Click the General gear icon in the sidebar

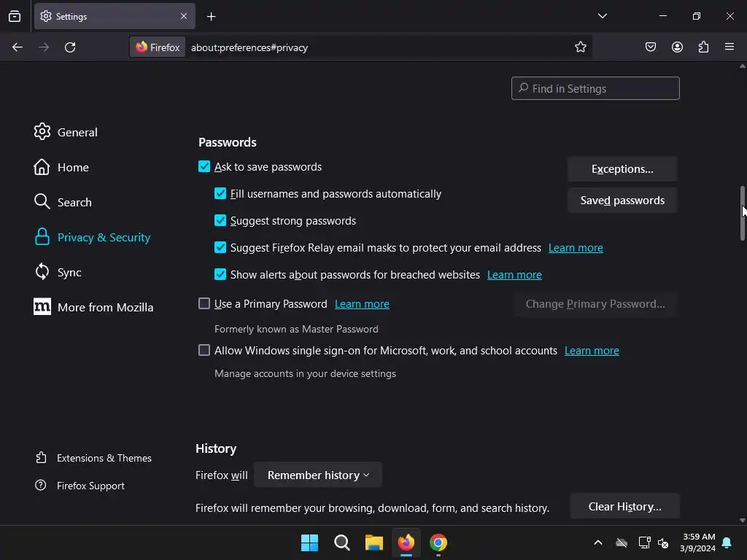point(42,131)
